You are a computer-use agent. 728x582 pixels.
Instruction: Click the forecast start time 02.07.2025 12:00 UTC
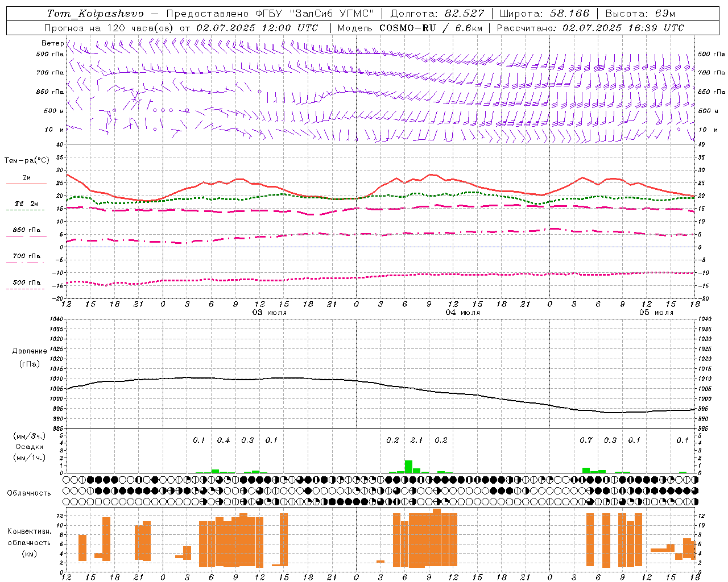[x=257, y=28]
